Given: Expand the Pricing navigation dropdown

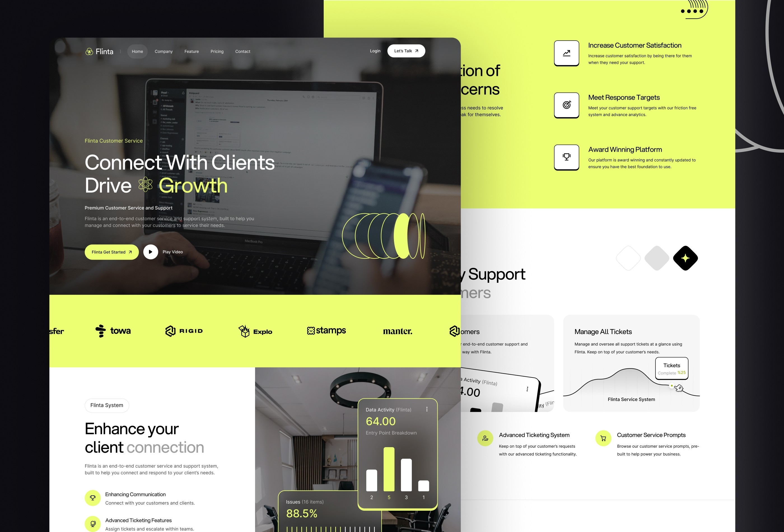Looking at the screenshot, I should [217, 51].
